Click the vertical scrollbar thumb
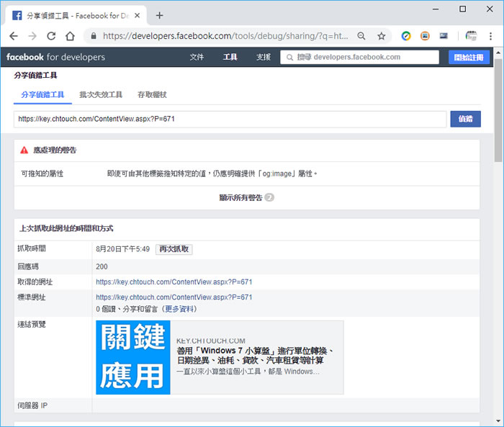Viewport: 504px width, 427px height. [498, 110]
